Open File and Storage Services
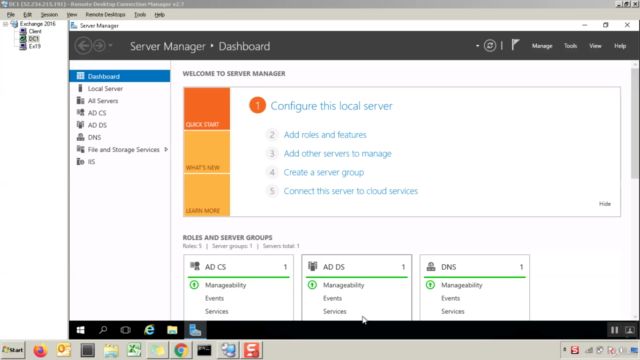The width and height of the screenshot is (640, 360). click(x=123, y=150)
